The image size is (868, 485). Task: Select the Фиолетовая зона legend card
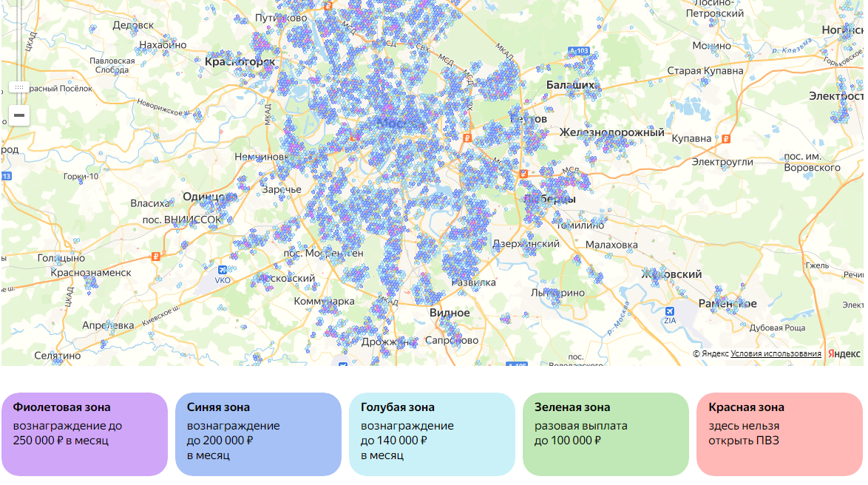[x=85, y=435]
